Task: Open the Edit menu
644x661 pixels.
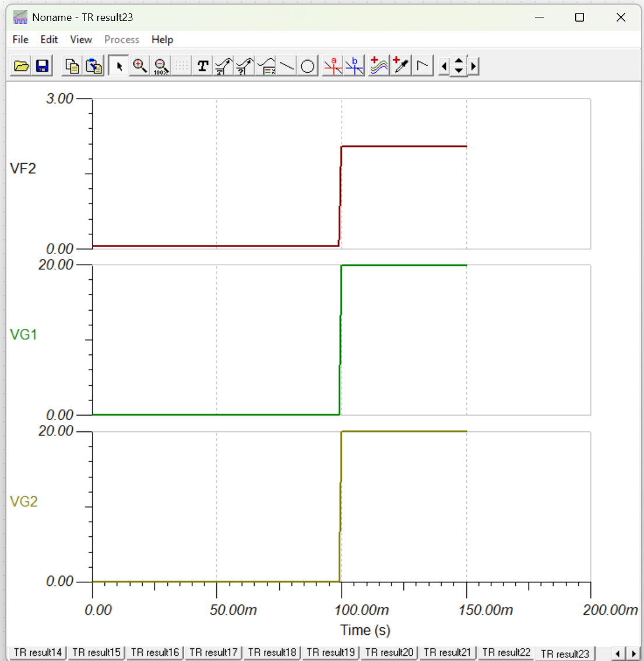Action: [x=49, y=40]
